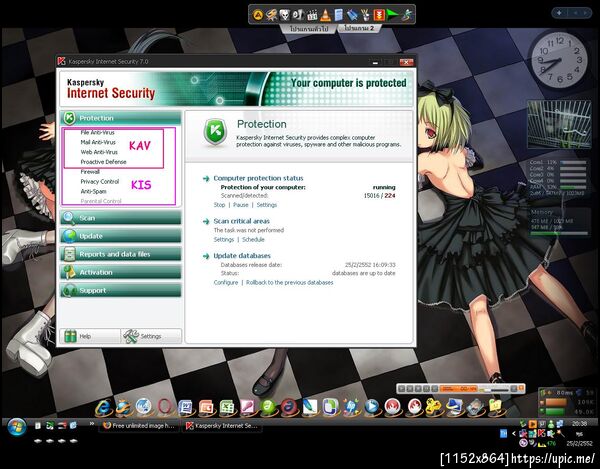
Task: Switch to Free unlimited image taskbar button
Action: [139, 425]
